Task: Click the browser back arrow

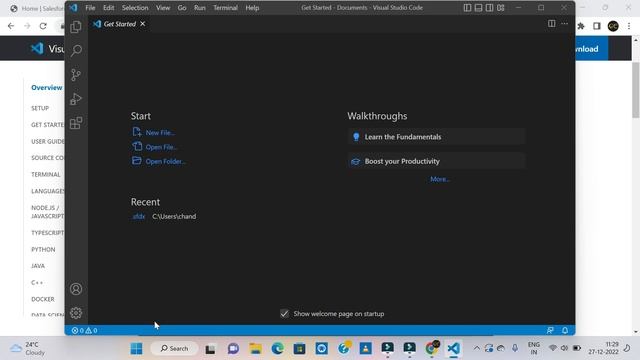Action: point(11,26)
